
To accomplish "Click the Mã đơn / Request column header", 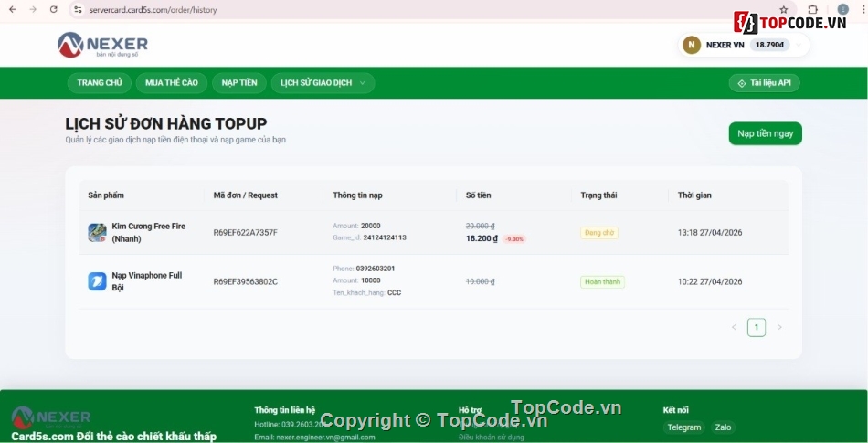I will 245,195.
